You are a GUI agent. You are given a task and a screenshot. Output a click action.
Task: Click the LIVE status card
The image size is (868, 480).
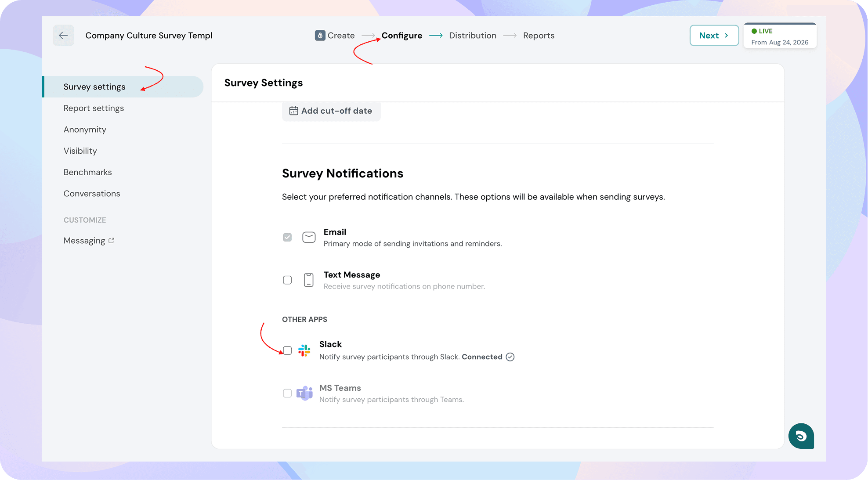(780, 36)
